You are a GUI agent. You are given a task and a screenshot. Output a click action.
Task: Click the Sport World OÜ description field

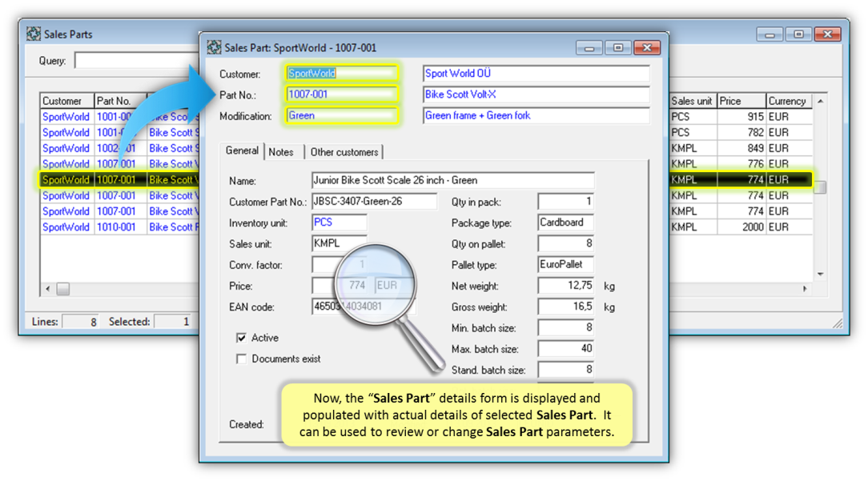[x=536, y=73]
